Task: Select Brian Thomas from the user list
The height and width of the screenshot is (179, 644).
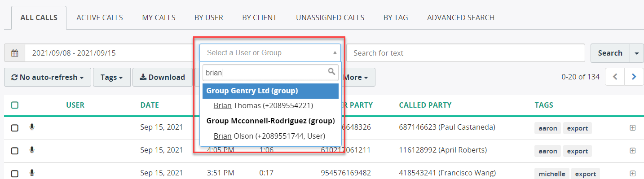Action: click(271, 106)
